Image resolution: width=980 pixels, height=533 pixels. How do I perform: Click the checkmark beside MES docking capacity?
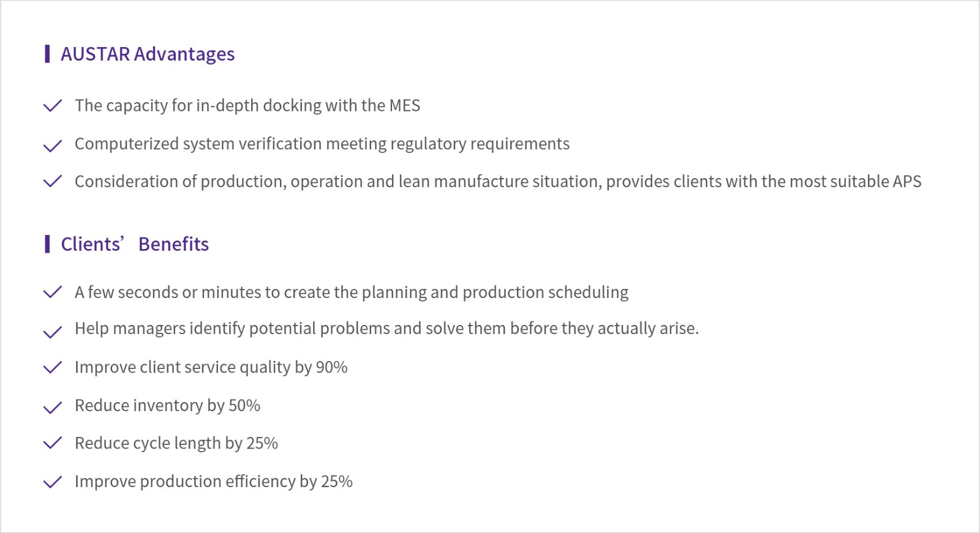point(53,106)
